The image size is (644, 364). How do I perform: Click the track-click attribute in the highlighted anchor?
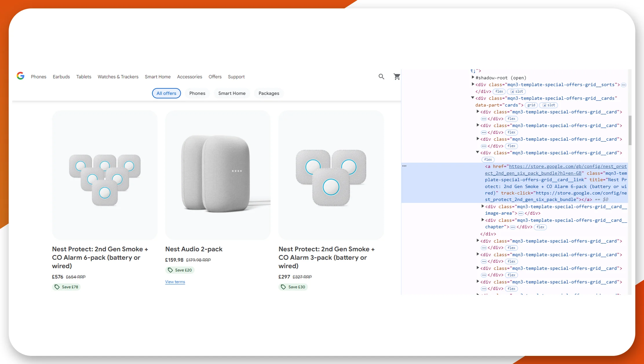tap(517, 193)
